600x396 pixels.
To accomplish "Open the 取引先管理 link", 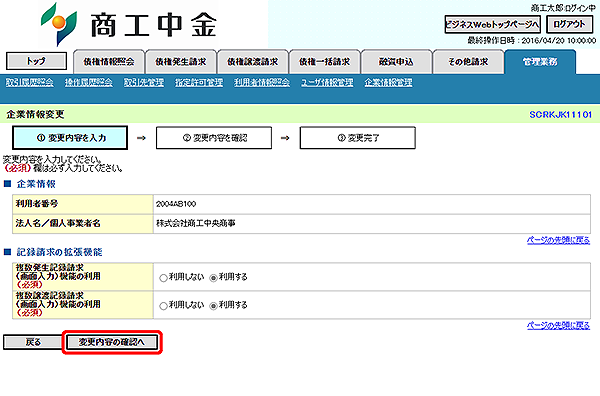I will pyautogui.click(x=144, y=82).
